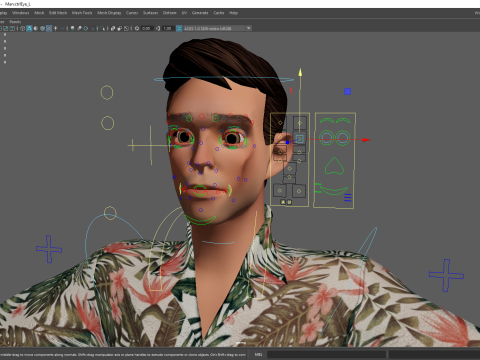This screenshot has height=360, width=480.
Task: Toggle the Shadows icon
Action: point(62,28)
